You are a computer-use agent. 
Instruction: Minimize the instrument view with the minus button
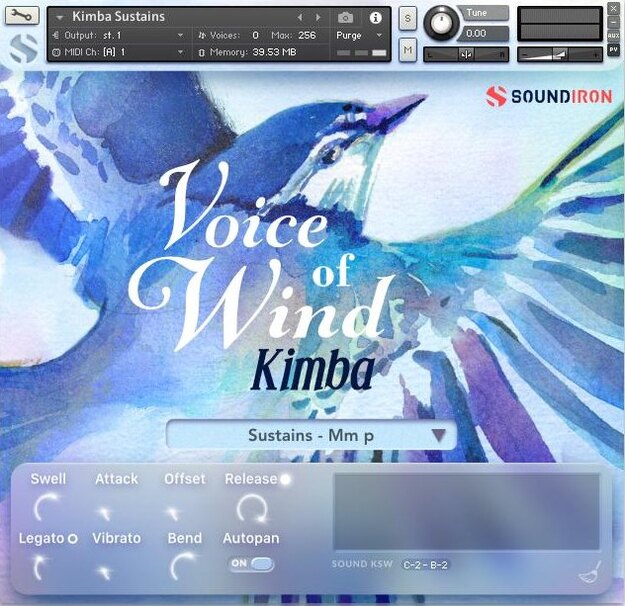coord(613,23)
